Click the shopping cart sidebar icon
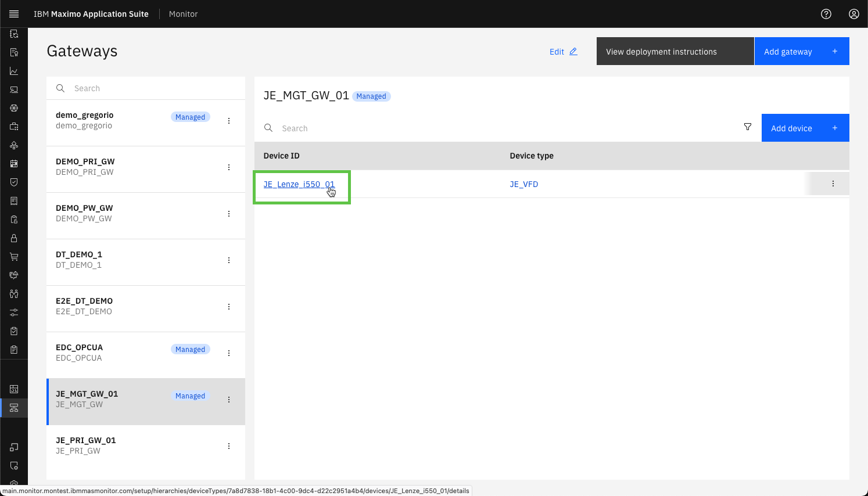Screen dimensions: 868x496 (x=14, y=257)
